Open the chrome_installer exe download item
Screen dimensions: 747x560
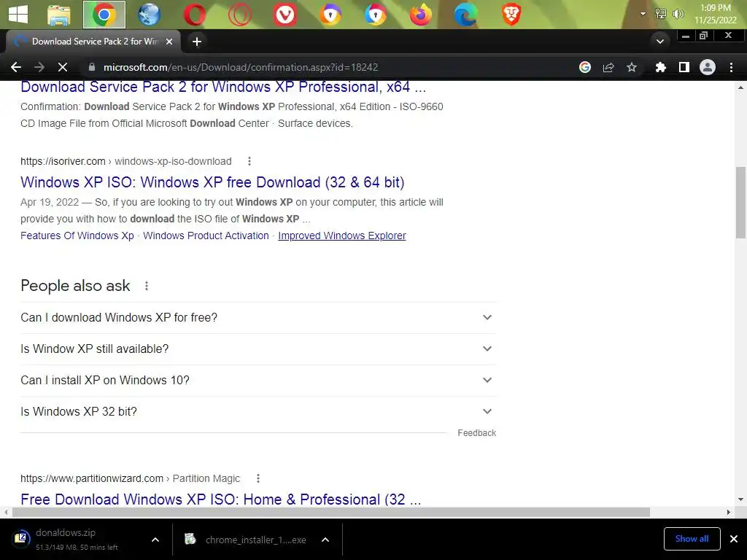click(x=245, y=540)
